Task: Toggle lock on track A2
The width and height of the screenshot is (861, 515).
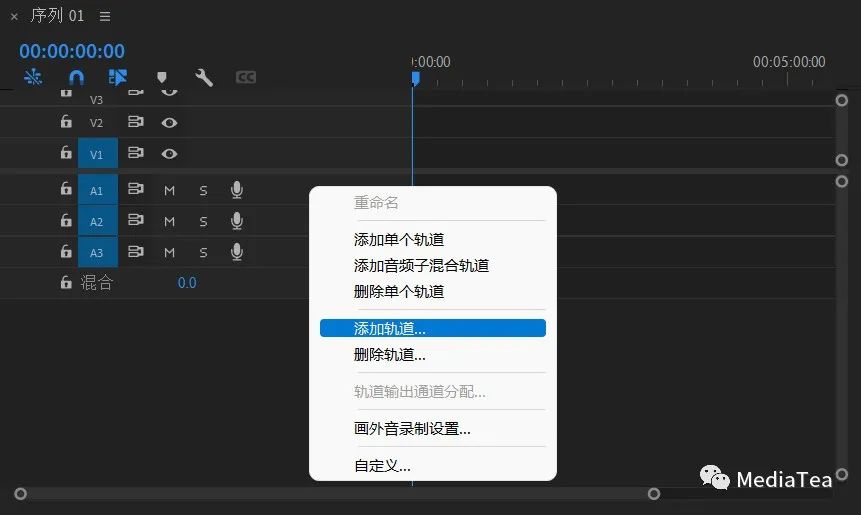Action: click(x=66, y=220)
